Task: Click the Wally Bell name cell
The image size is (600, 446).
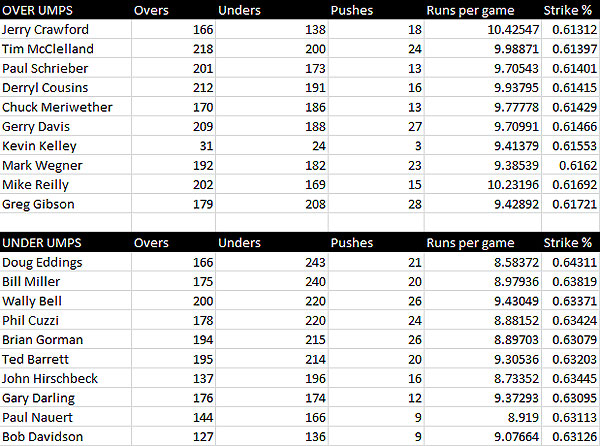Action: (x=65, y=301)
